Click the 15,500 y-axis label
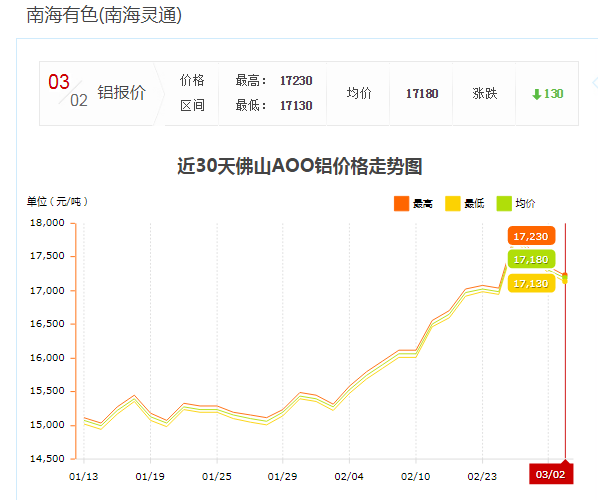598x500 pixels. pyautogui.click(x=47, y=391)
